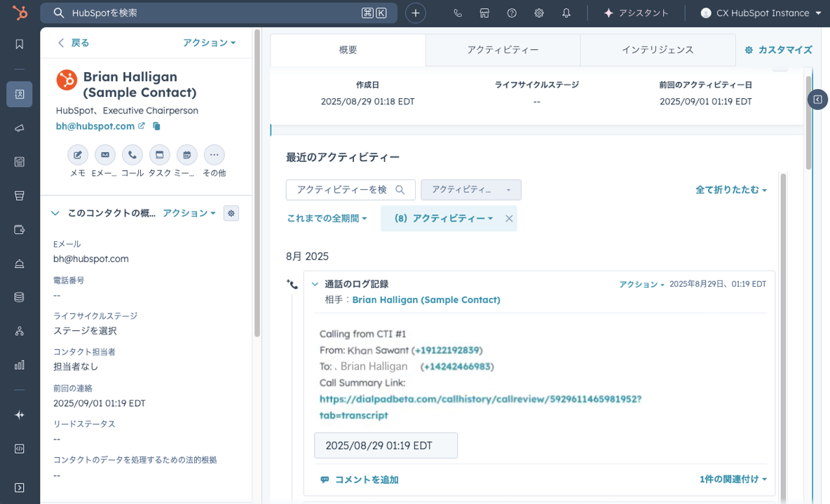Open settings gear in top bar
Image resolution: width=830 pixels, height=504 pixels.
(539, 13)
